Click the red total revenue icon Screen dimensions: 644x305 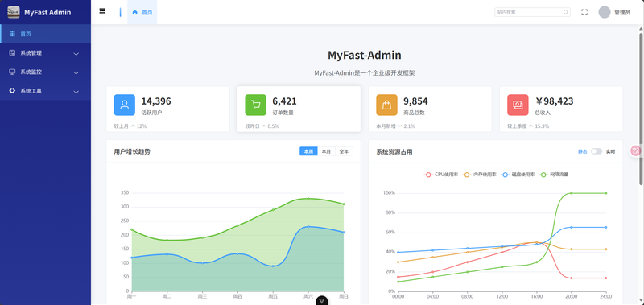pos(518,105)
